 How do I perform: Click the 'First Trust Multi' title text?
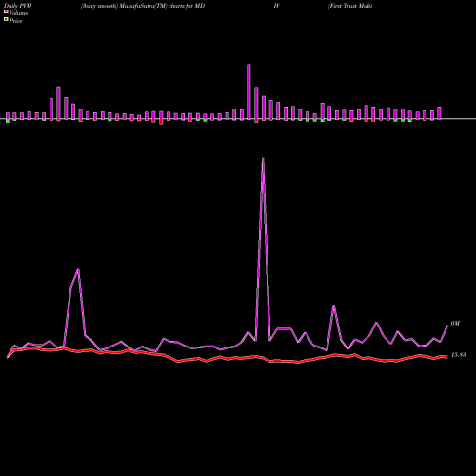[x=350, y=6]
